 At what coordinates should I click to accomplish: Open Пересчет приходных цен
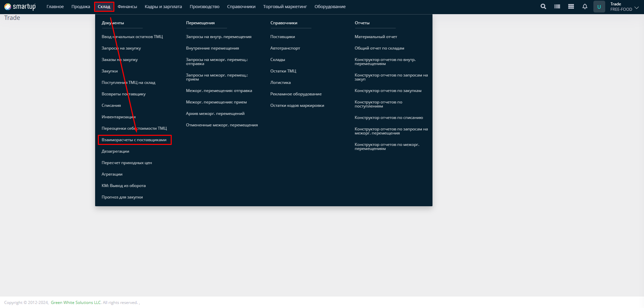(127, 163)
